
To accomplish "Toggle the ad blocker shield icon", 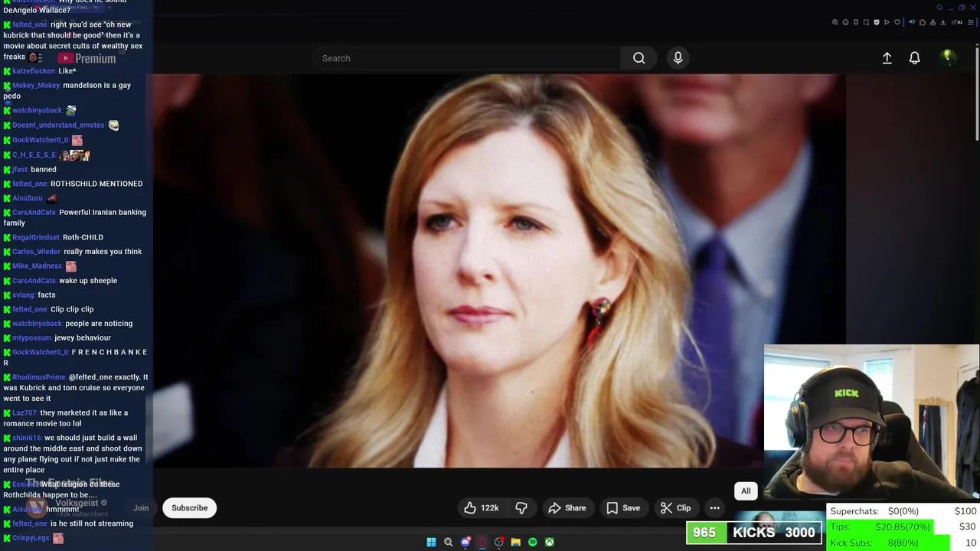I will tap(877, 22).
